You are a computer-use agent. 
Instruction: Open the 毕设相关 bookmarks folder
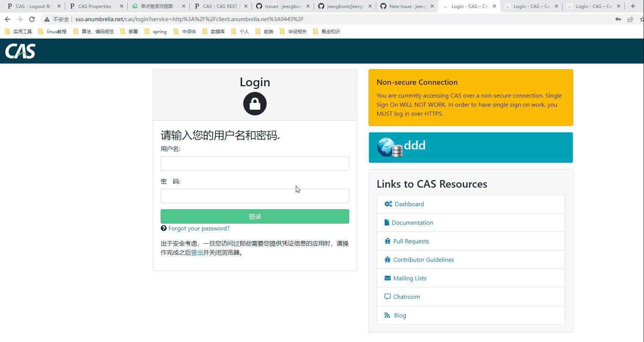(293, 32)
